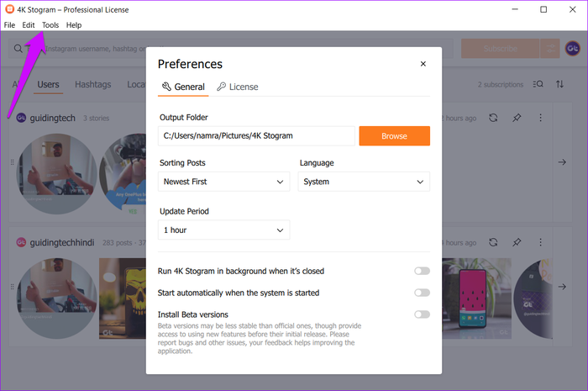Open the pink watermelon phone thumbnail

[476, 299]
